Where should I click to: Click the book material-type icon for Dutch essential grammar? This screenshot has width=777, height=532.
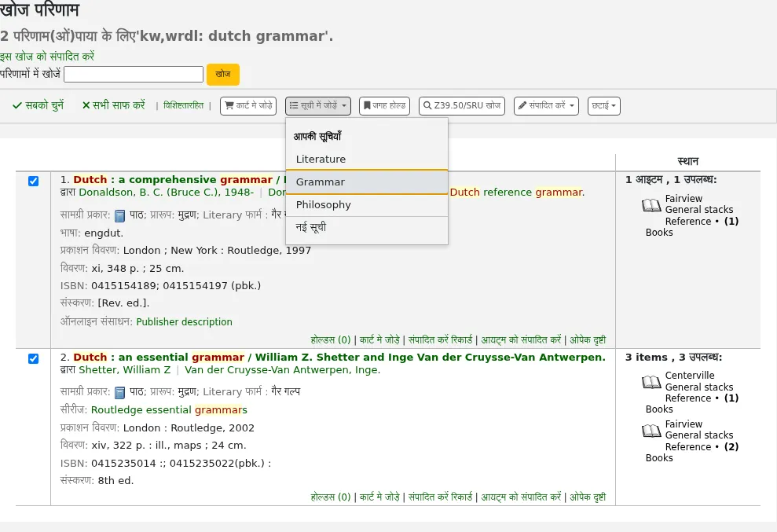(119, 393)
